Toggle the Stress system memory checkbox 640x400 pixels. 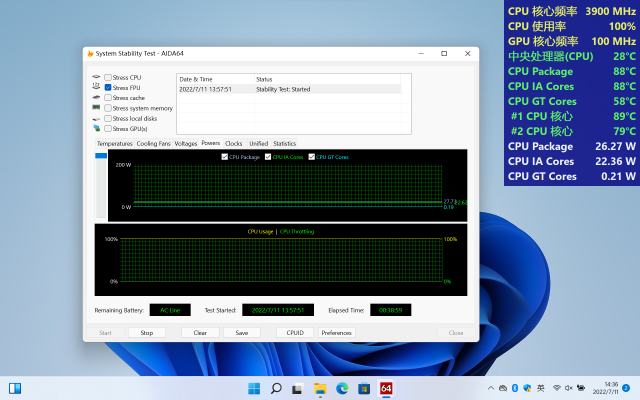point(108,108)
